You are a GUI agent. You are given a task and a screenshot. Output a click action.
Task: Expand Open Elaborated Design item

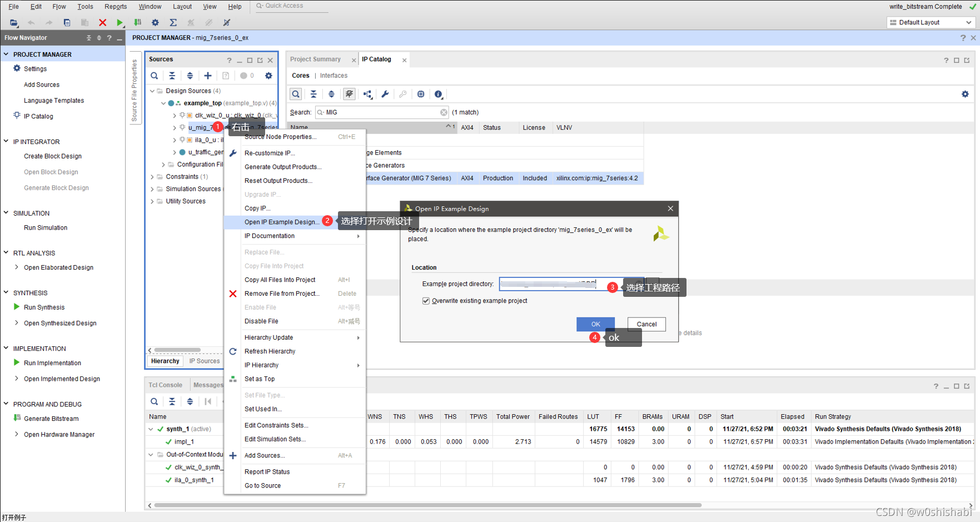point(17,267)
